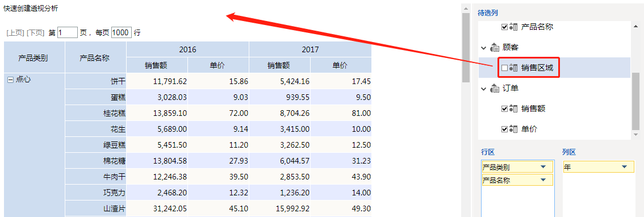Uncheck the 单价 field checkbox
This screenshot has height=217, width=644.
(504, 130)
